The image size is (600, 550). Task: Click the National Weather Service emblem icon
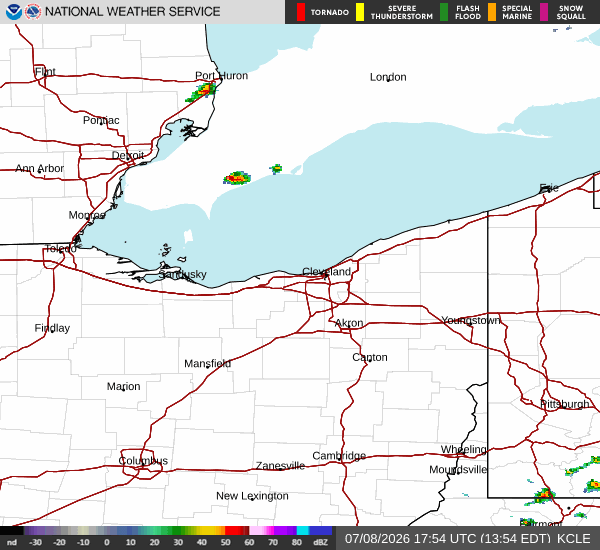pos(33,12)
